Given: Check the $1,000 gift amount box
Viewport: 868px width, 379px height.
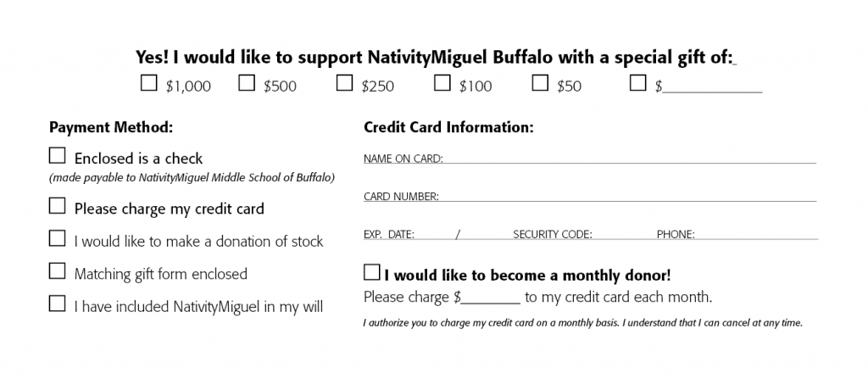Looking at the screenshot, I should tap(148, 83).
